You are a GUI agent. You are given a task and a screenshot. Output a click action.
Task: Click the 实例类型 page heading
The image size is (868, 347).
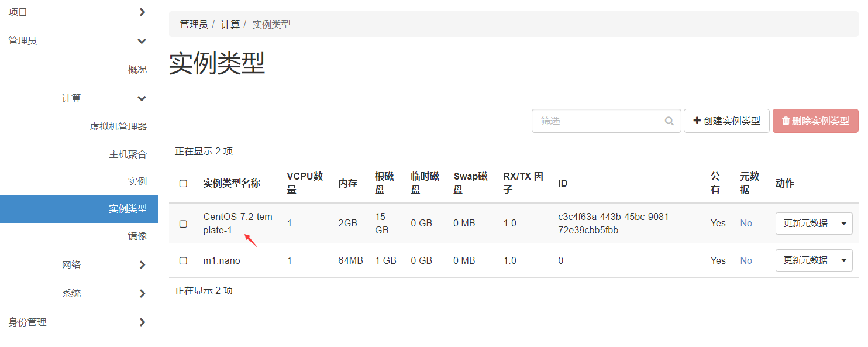217,63
